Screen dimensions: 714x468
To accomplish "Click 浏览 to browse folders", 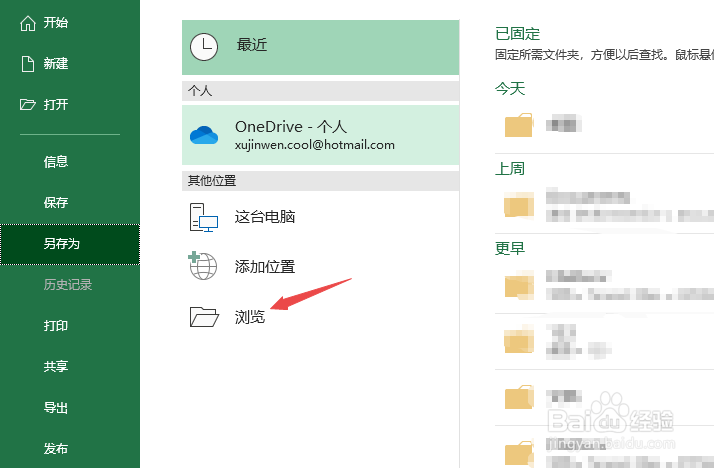I will click(x=321, y=317).
